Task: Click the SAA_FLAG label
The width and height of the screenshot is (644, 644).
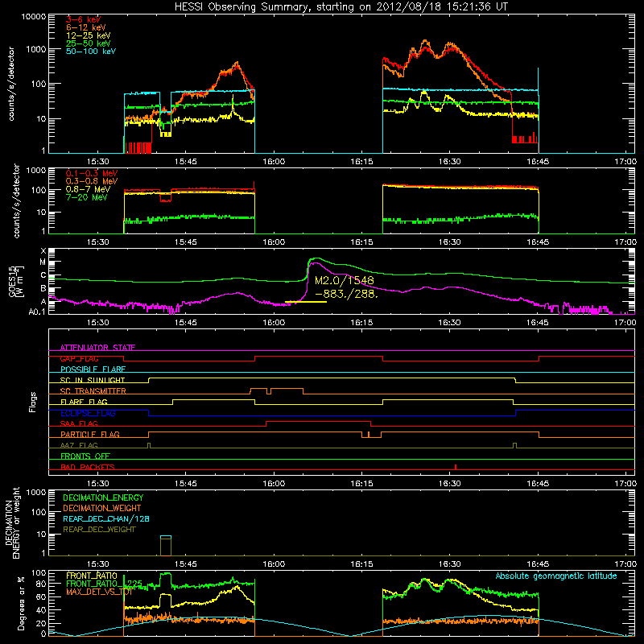Action: pyautogui.click(x=79, y=424)
